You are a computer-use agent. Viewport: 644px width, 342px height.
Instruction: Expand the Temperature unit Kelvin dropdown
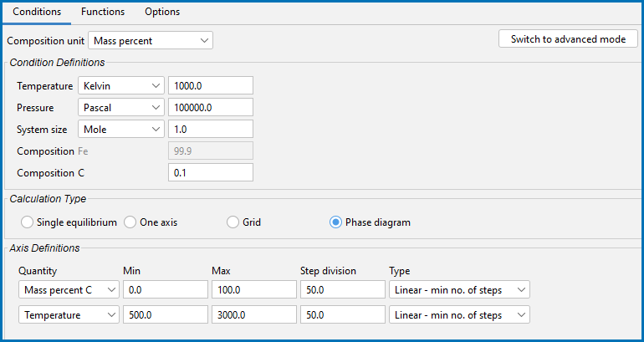click(120, 86)
